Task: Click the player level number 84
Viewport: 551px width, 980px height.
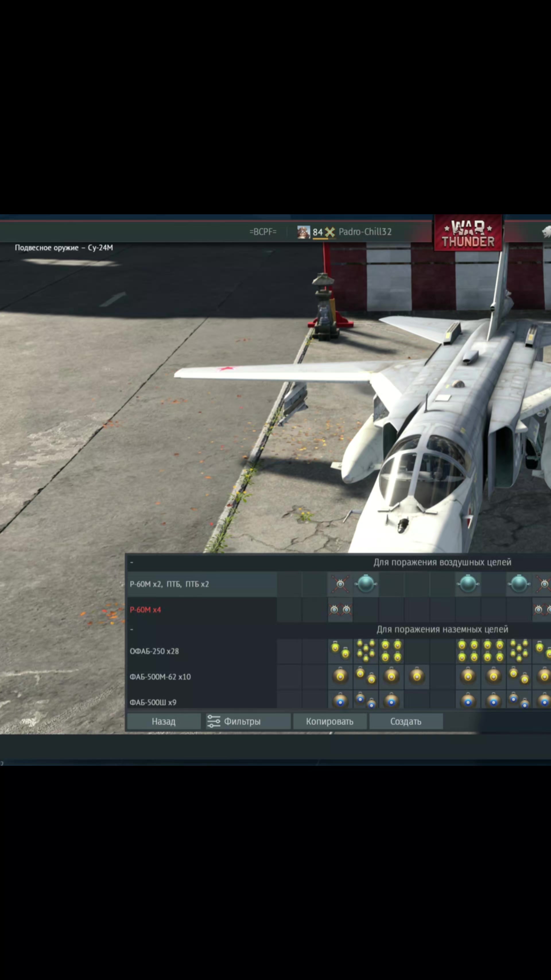Action: 318,232
